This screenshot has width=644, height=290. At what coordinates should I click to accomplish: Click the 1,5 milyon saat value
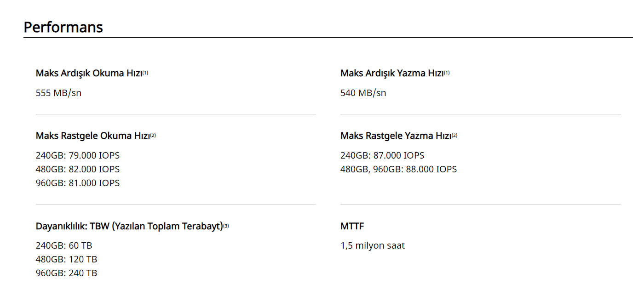[373, 245]
